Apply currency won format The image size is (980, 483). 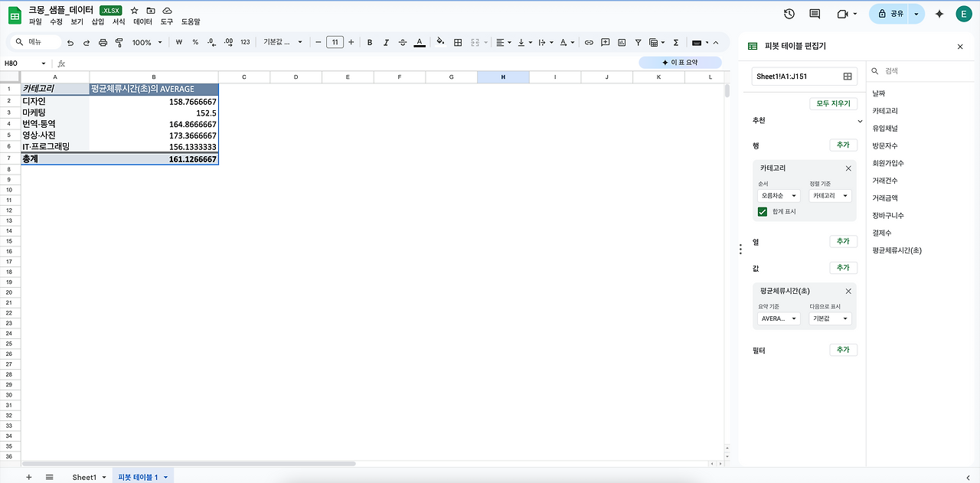coord(178,43)
